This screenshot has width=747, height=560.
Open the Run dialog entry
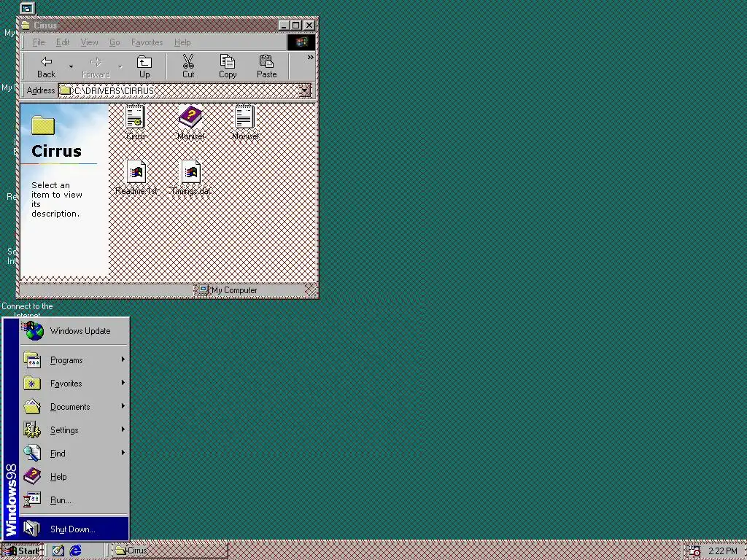[74, 500]
